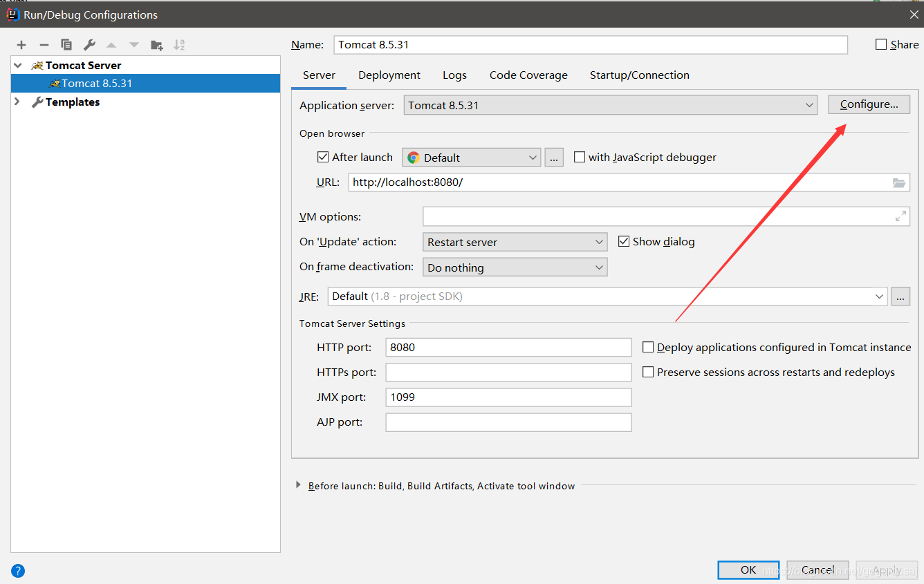Enable with JavaScript debugger checkbox
The height and width of the screenshot is (584, 924).
pos(580,157)
